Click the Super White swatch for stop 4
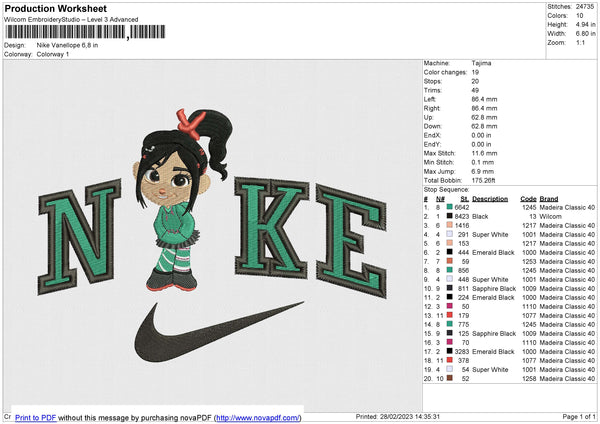 pyautogui.click(x=450, y=234)
